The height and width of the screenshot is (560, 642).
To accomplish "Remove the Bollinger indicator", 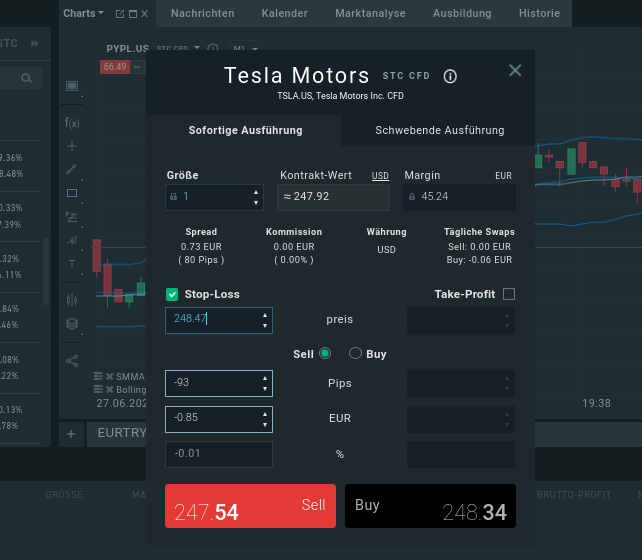I will [x=109, y=389].
